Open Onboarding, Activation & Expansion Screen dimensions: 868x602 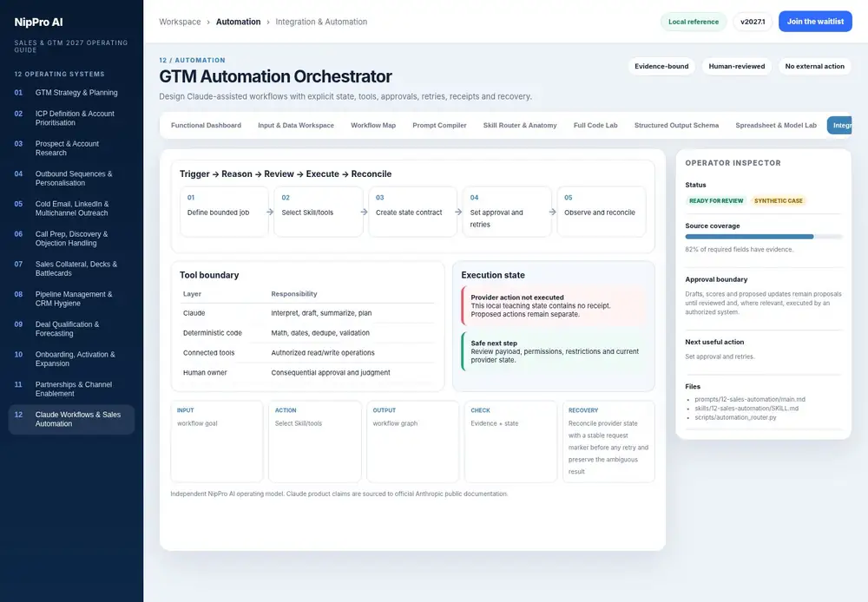pyautogui.click(x=71, y=359)
